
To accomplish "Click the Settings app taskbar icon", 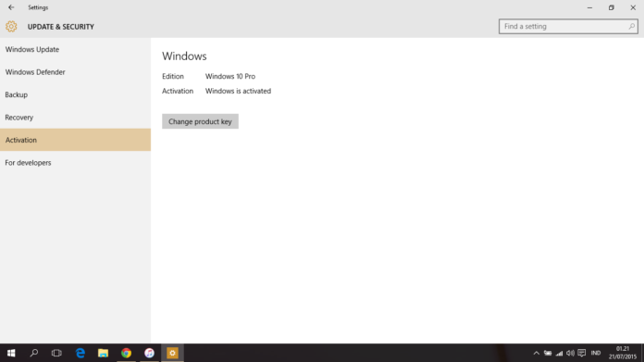I will [172, 353].
